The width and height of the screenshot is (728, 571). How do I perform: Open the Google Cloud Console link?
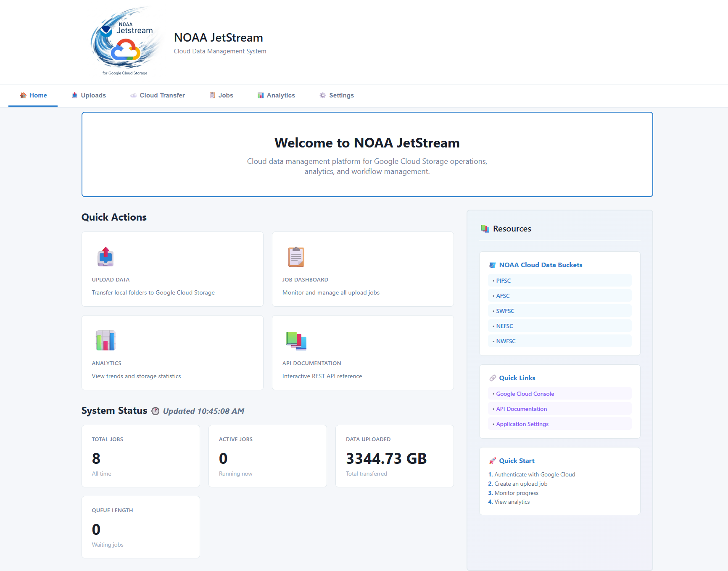pyautogui.click(x=525, y=394)
